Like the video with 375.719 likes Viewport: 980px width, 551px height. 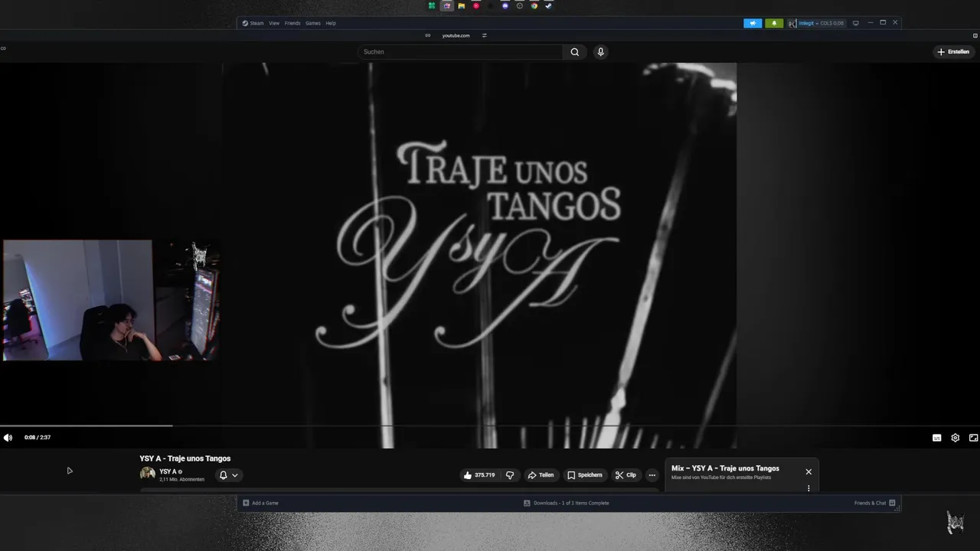(x=479, y=475)
